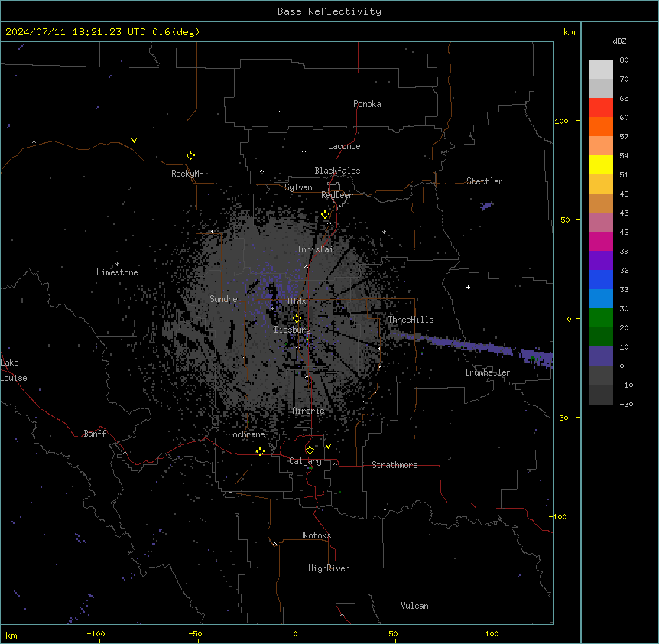Select the yellow diamond marker south of RedDeer
The height and width of the screenshot is (644, 659).
[x=326, y=215]
